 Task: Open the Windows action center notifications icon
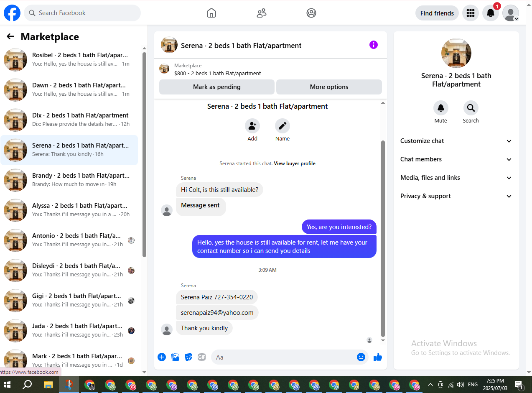tap(519, 385)
